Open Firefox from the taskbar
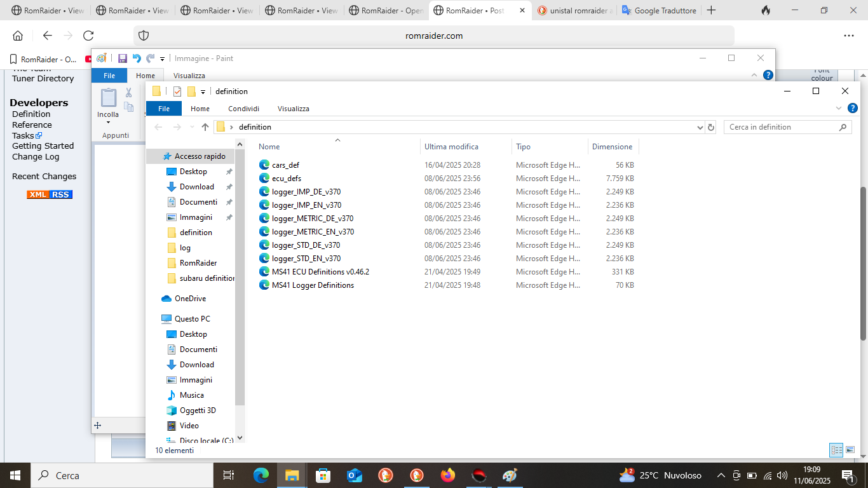 coord(448,475)
